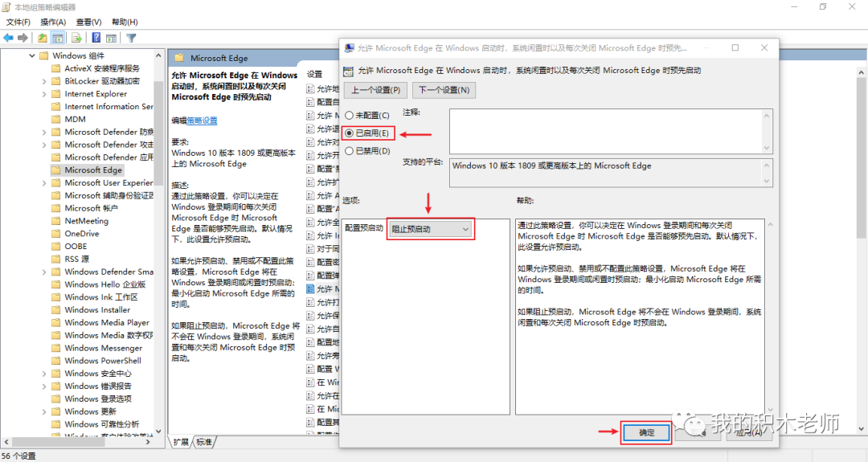Select the 已启用 radio button
Viewport: 868px width, 462px height.
(x=349, y=133)
